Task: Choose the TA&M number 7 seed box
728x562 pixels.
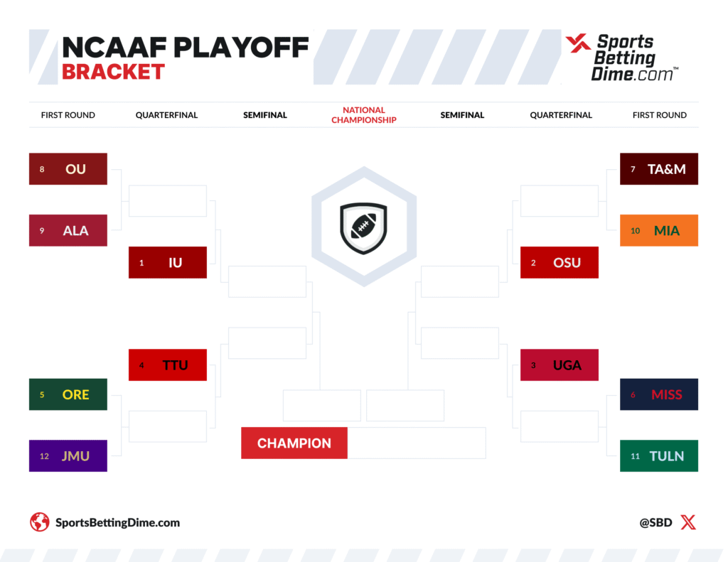Action: point(659,169)
